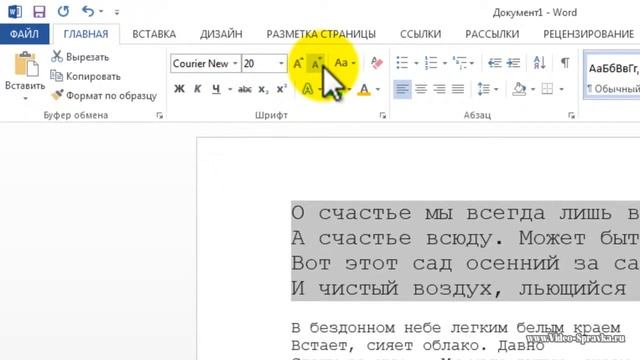Select the Обычный style in the gallery
The height and width of the screenshot is (360, 640).
(x=612, y=76)
